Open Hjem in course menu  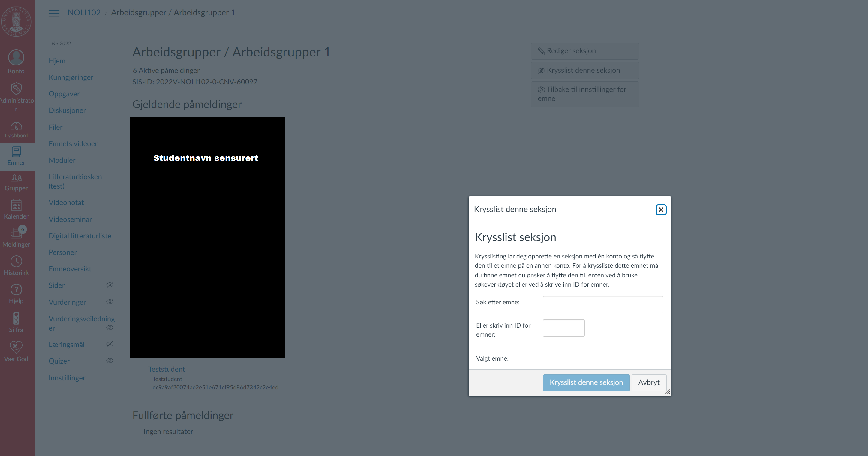(57, 61)
